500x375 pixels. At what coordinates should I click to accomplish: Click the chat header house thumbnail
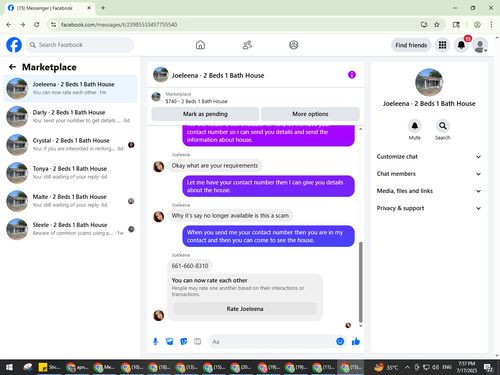[161, 75]
